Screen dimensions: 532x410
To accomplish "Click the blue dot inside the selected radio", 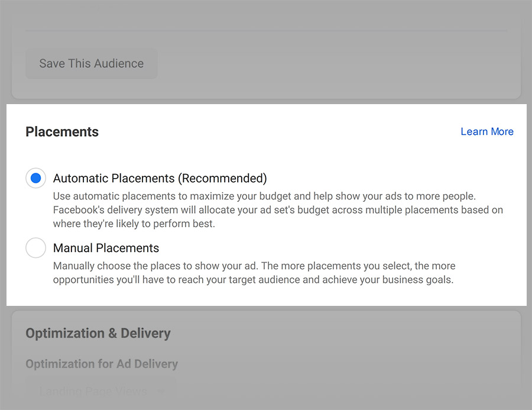I will [35, 178].
